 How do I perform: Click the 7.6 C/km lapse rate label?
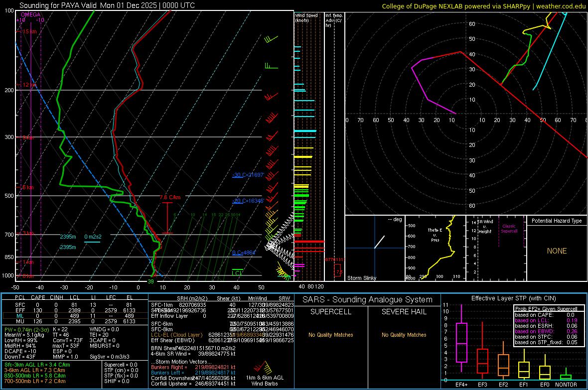[170, 197]
